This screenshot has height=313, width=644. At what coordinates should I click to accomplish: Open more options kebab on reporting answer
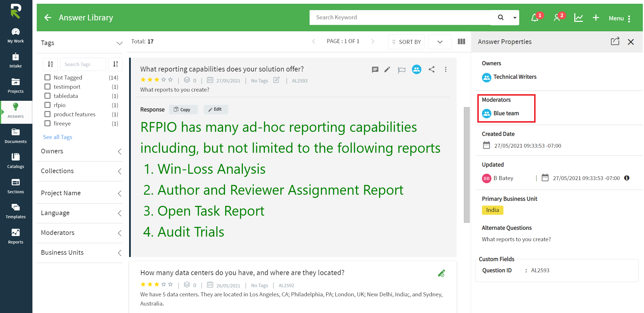pos(446,69)
